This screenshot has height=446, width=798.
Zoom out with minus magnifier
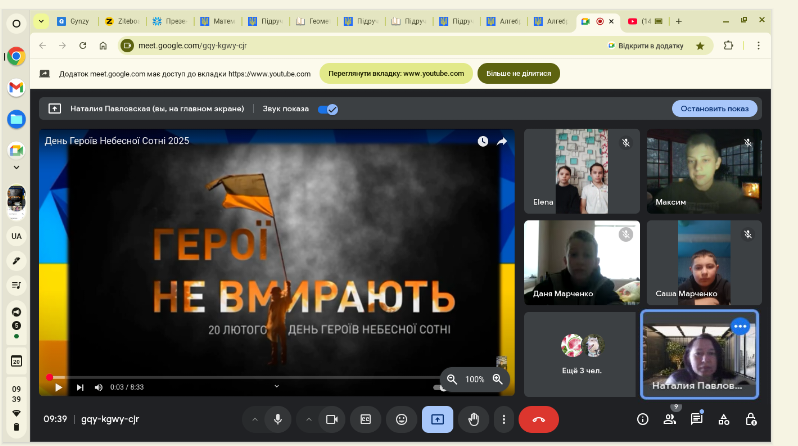[x=452, y=379]
